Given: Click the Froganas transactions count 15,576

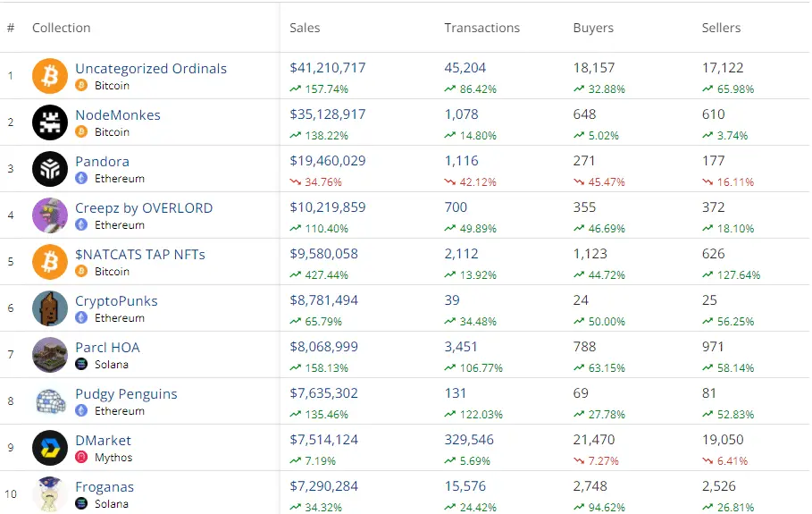Looking at the screenshot, I should 465,486.
